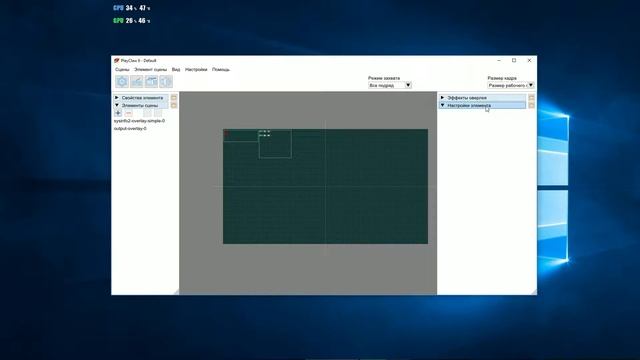Click small icon beside Эффекты оверлея header
Screen dimensions: 640x360
tap(531, 98)
